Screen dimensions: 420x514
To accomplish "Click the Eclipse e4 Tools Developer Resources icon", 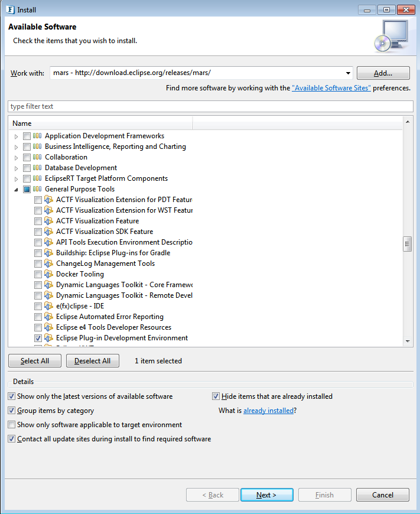I will [x=48, y=327].
